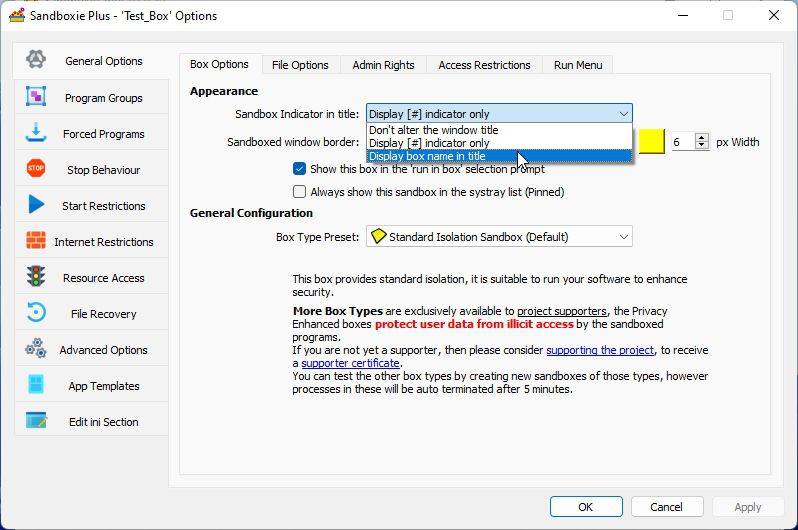The height and width of the screenshot is (530, 798).
Task: Click the yellow border color swatch
Action: point(651,142)
